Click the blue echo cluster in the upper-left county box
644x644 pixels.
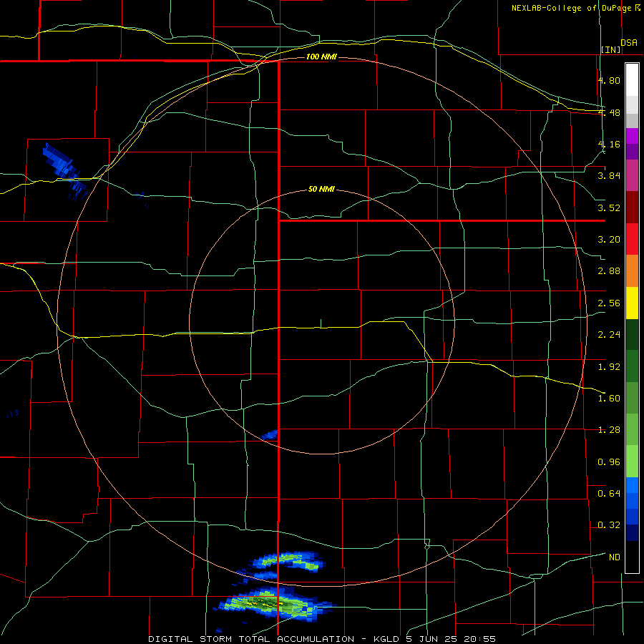click(64, 172)
